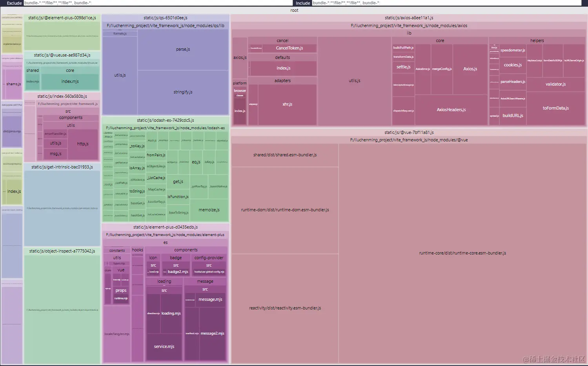Click the _ListCache.js lodash cell
The height and width of the screenshot is (366, 588).
156,178
